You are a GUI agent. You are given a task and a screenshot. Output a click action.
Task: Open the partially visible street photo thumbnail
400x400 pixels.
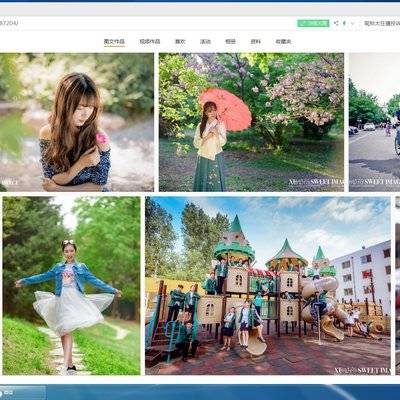[x=374, y=122]
